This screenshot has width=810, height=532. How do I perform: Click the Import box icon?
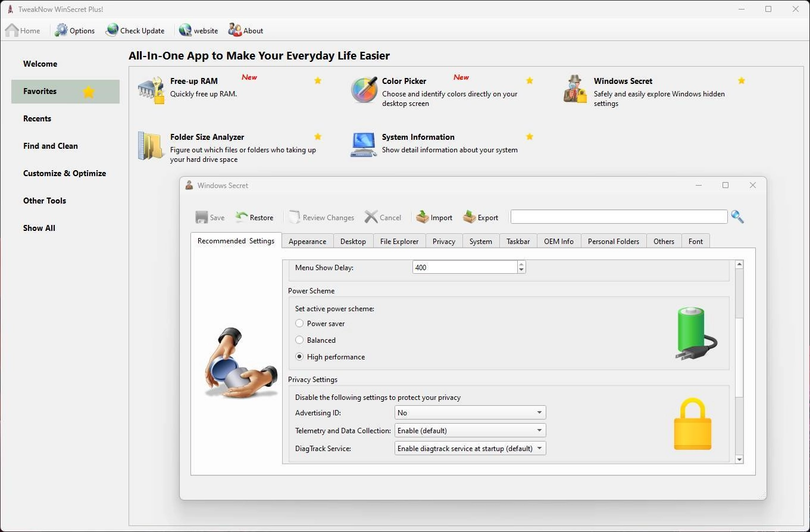click(x=423, y=217)
